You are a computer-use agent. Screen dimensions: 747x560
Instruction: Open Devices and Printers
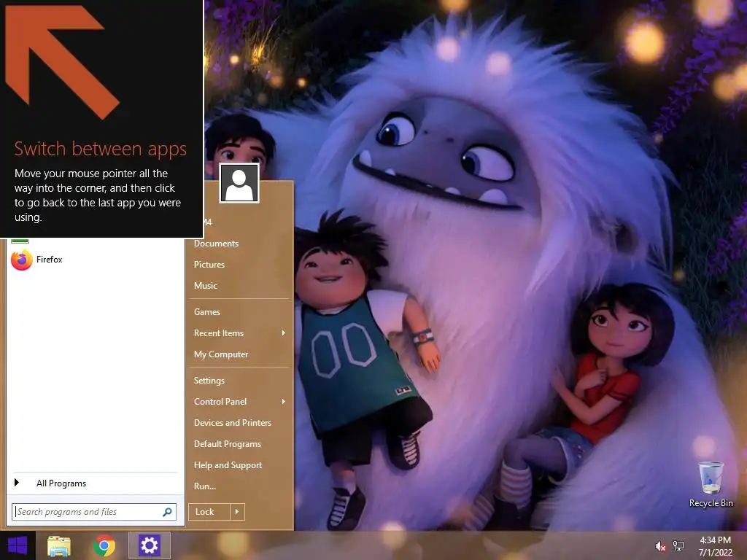pyautogui.click(x=233, y=423)
